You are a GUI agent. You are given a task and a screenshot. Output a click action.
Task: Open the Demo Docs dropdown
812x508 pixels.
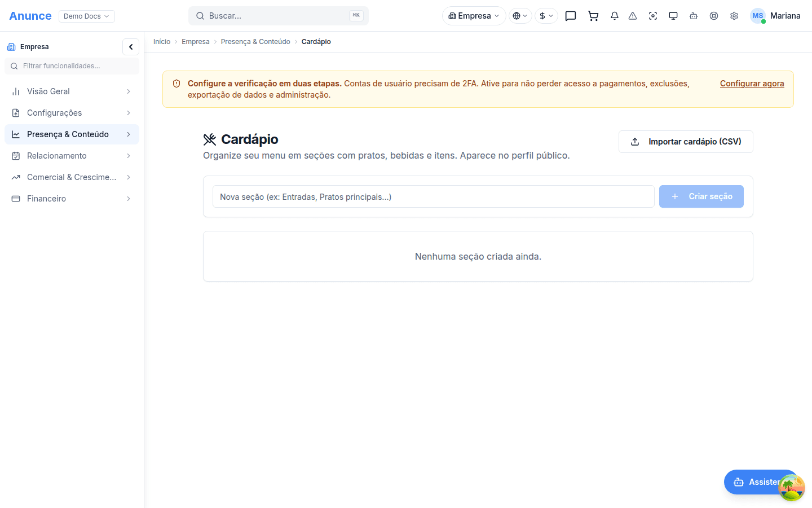click(87, 16)
